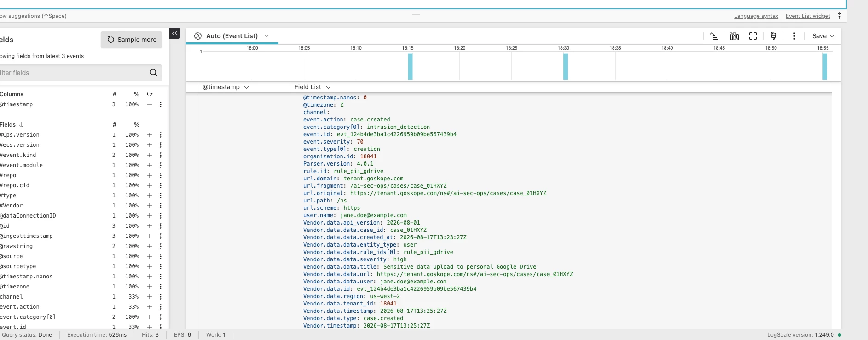The width and height of the screenshot is (868, 340).
Task: Add #event.kind field as a column
Action: 150,155
